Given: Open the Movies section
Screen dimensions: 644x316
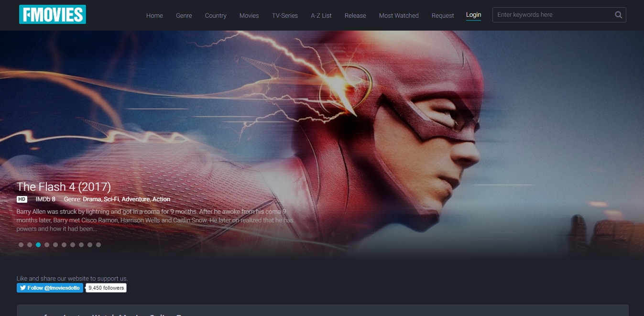Looking at the screenshot, I should [x=249, y=16].
